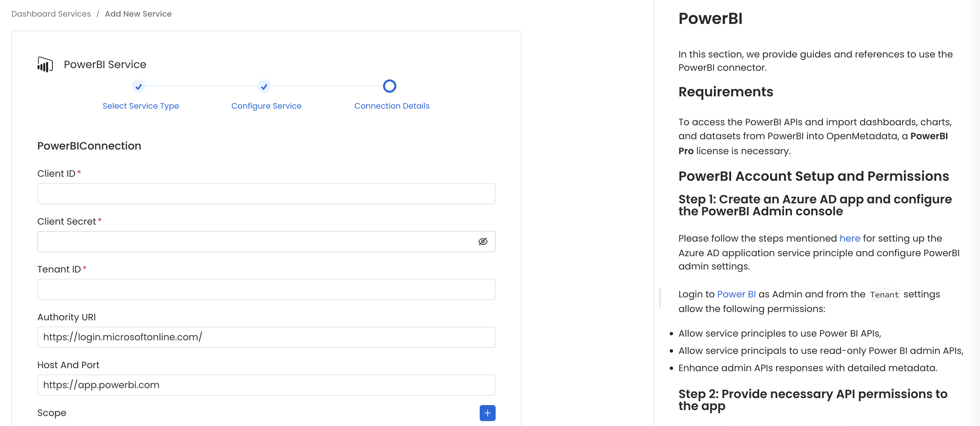Open the Azure AD setup guide via the here link

(x=850, y=238)
